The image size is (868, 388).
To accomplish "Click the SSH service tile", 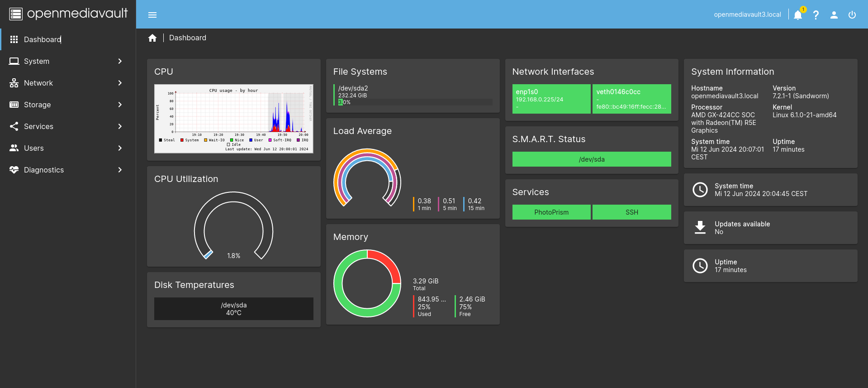I will 632,212.
